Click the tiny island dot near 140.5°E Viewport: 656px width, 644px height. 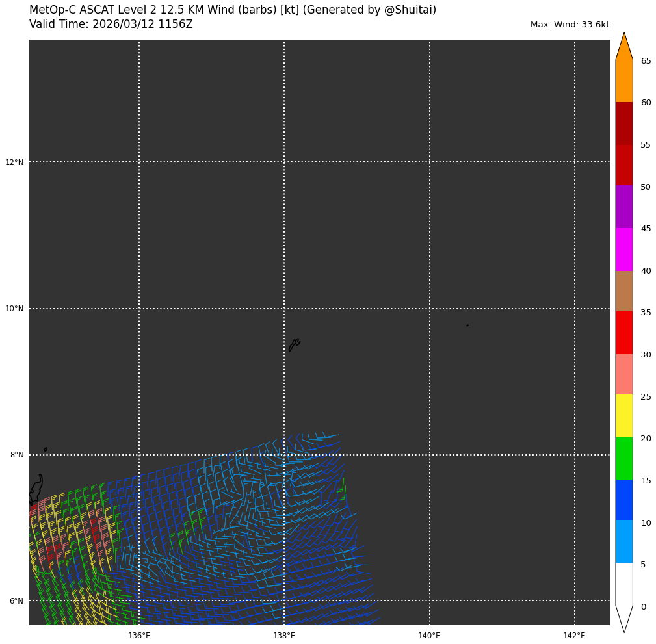click(467, 326)
